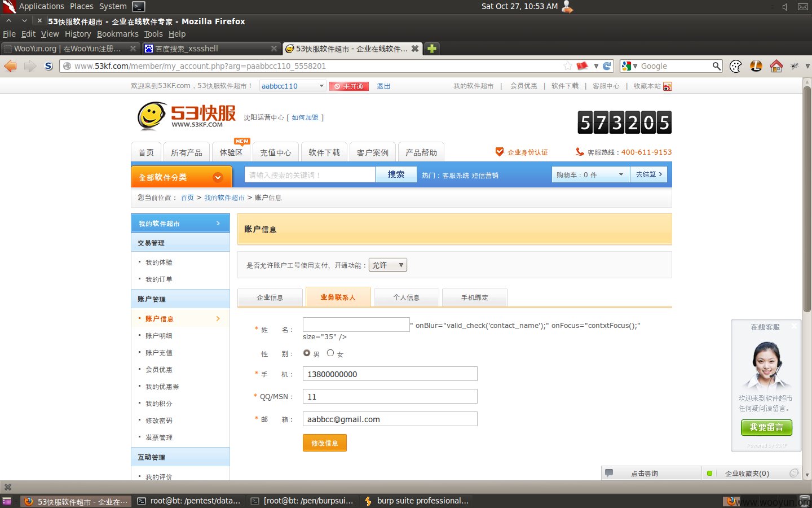Open 账户明细 in sidebar

(x=159, y=336)
